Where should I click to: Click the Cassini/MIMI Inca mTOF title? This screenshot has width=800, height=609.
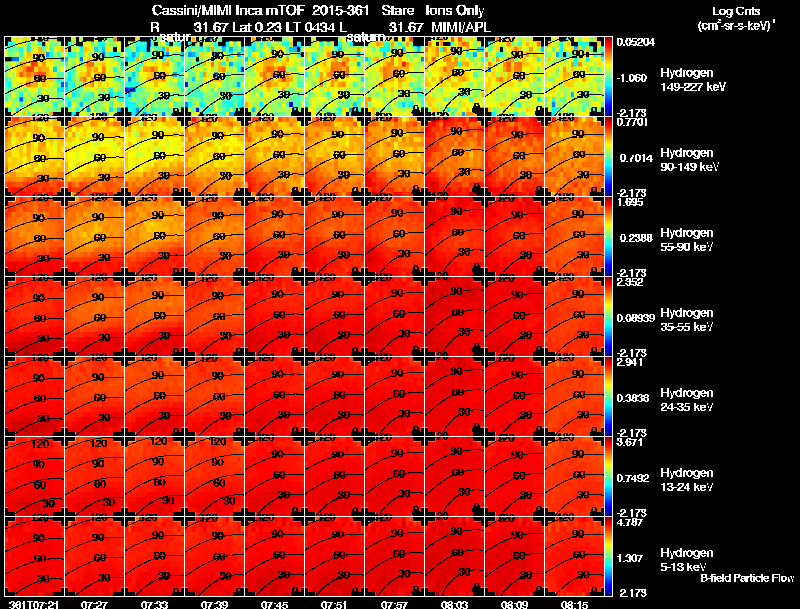pos(228,11)
